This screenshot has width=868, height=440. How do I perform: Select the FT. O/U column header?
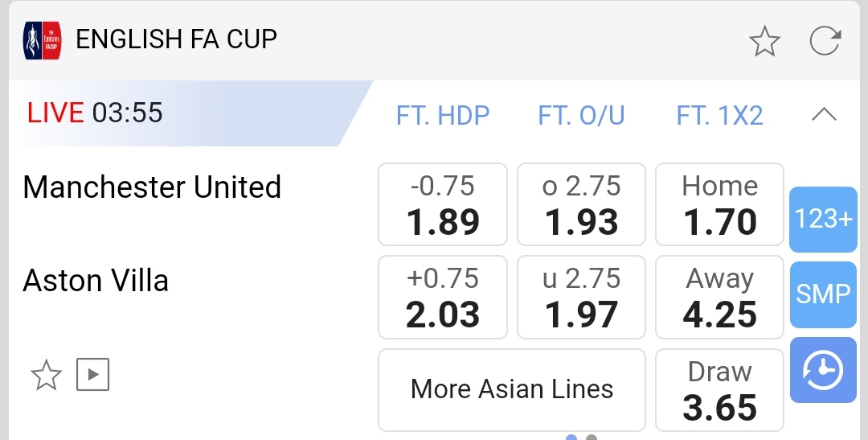[581, 116]
